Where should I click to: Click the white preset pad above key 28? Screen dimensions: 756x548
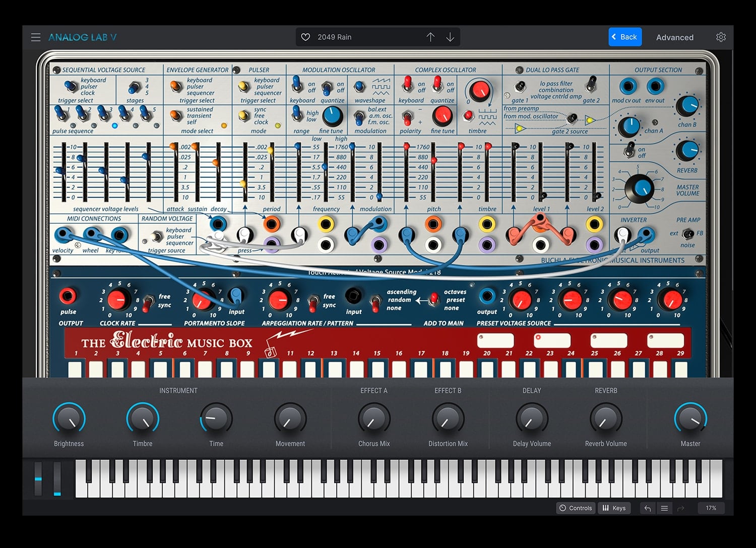[666, 340]
